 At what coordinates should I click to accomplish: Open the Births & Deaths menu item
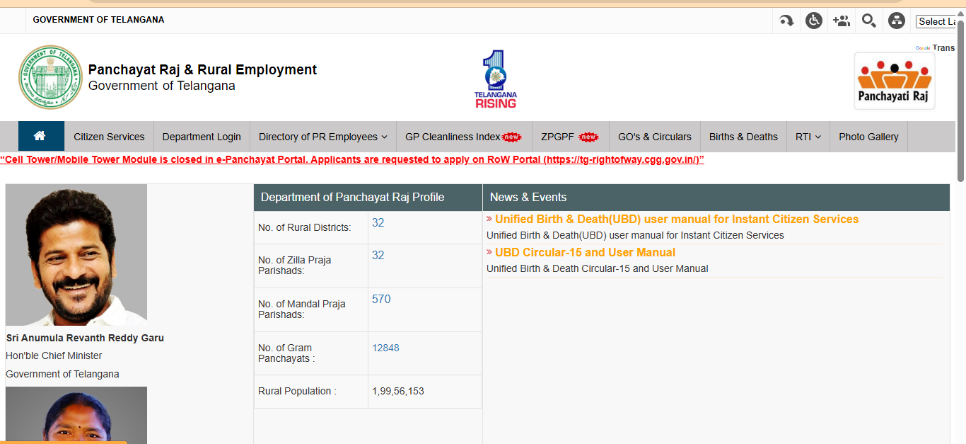click(743, 137)
